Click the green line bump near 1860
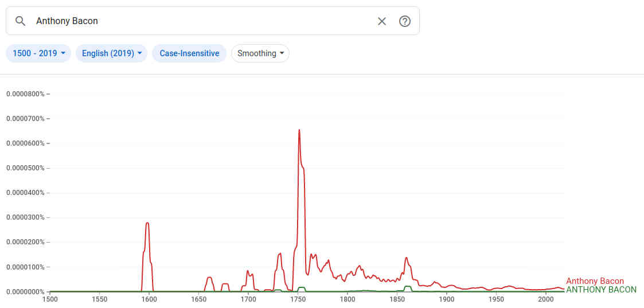 tap(408, 286)
